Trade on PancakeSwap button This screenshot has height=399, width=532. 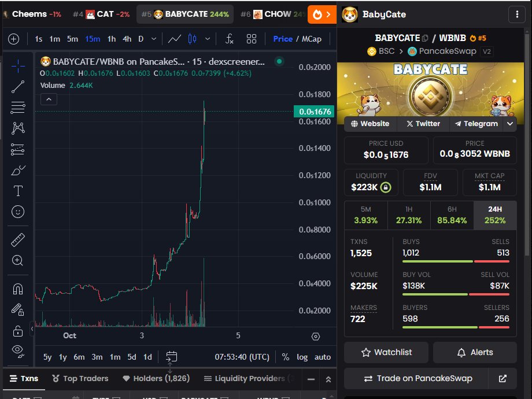tap(416, 378)
